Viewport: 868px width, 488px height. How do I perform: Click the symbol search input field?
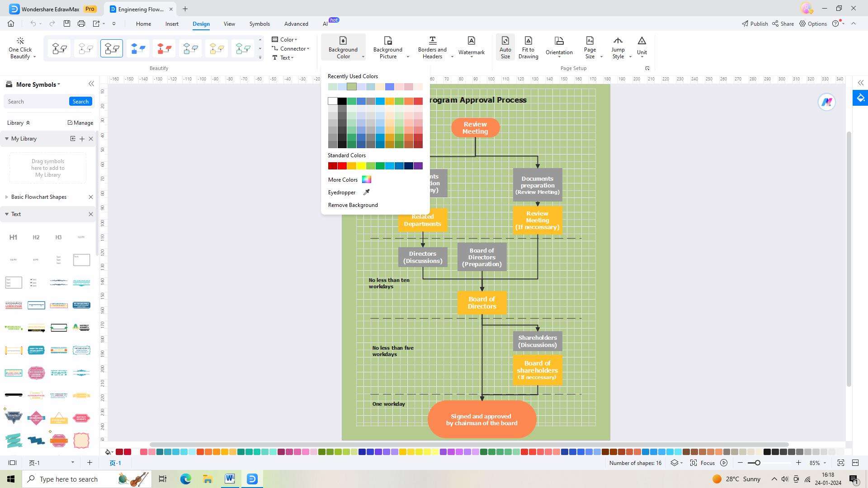coord(36,102)
